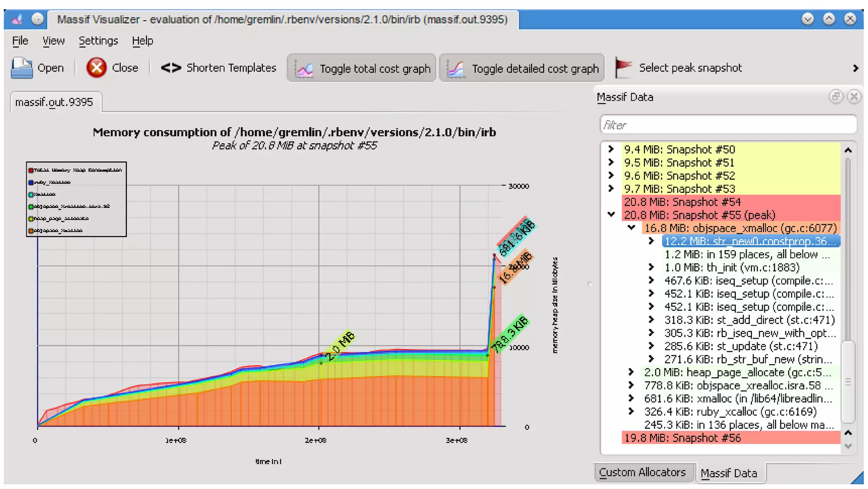Viewport: 868px width, 489px height.
Task: Click the Shorten Templates angle-bracket icon
Action: click(171, 68)
